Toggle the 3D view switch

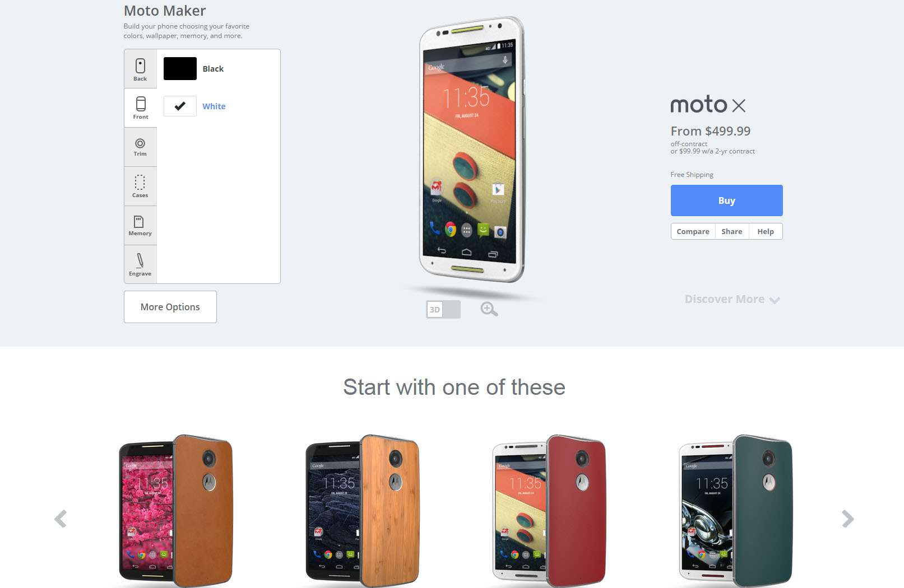tap(443, 309)
